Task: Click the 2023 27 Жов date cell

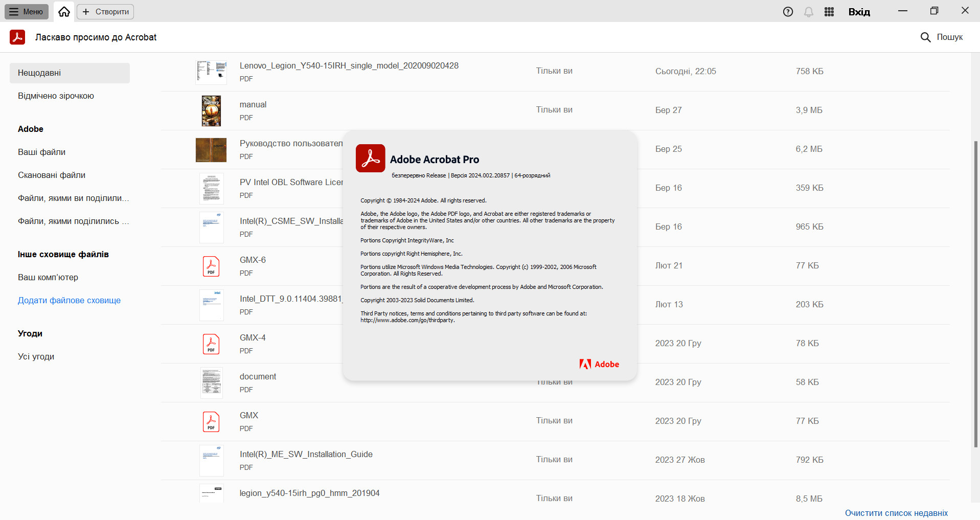Action: coord(680,460)
